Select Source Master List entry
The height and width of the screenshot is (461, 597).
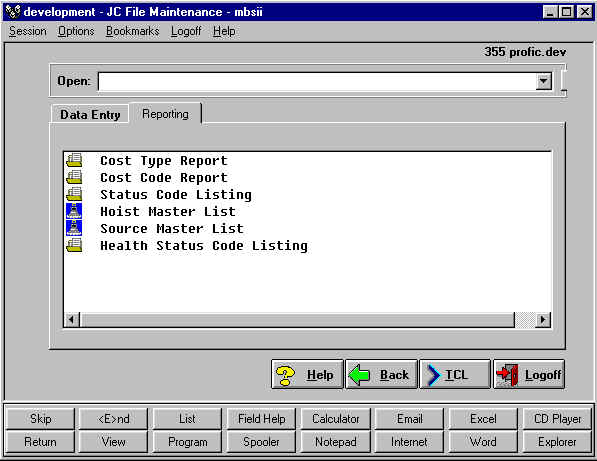(x=172, y=228)
